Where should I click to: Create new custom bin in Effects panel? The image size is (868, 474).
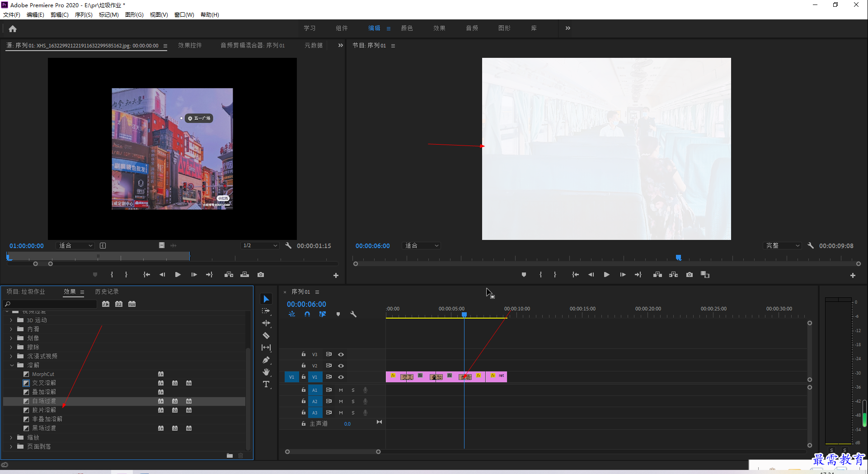click(230, 455)
